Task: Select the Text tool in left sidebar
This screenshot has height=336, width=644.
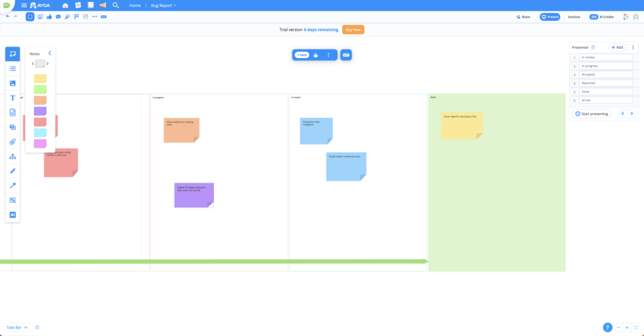Action: coord(13,98)
